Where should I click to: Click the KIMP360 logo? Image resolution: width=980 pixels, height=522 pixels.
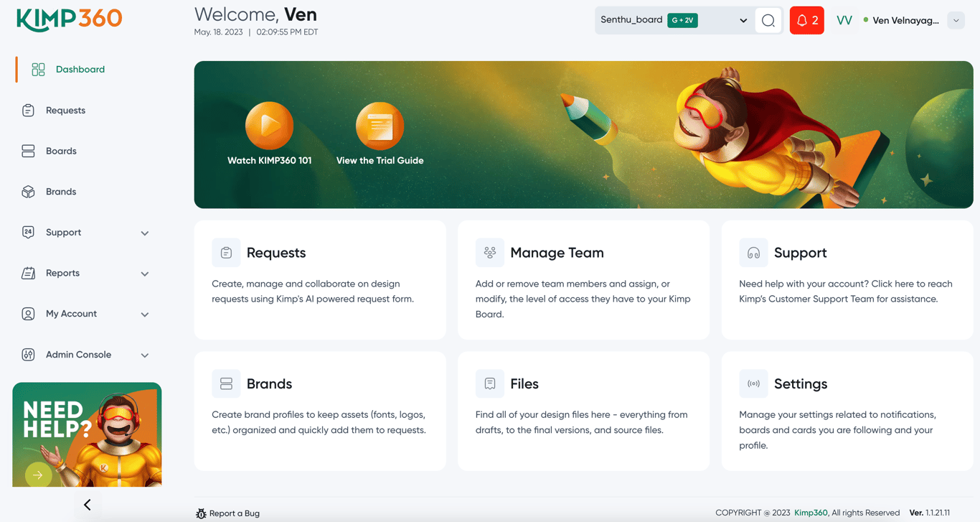(x=70, y=19)
